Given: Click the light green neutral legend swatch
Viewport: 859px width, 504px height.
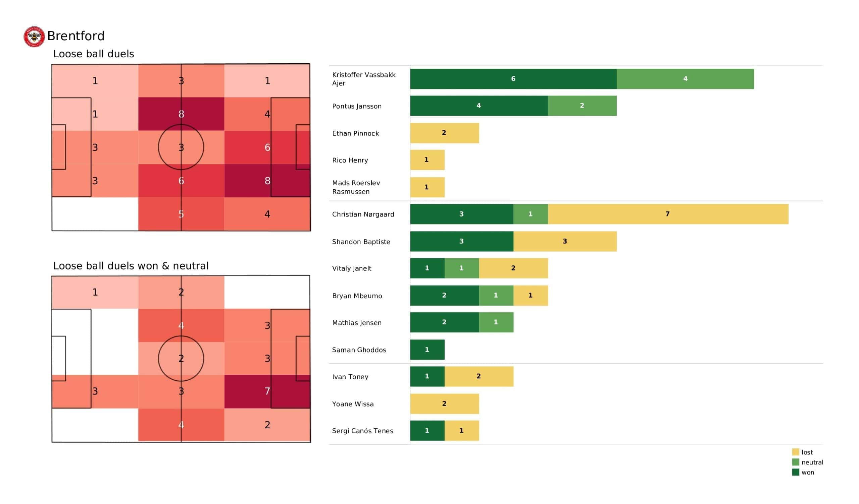Looking at the screenshot, I should coord(796,462).
